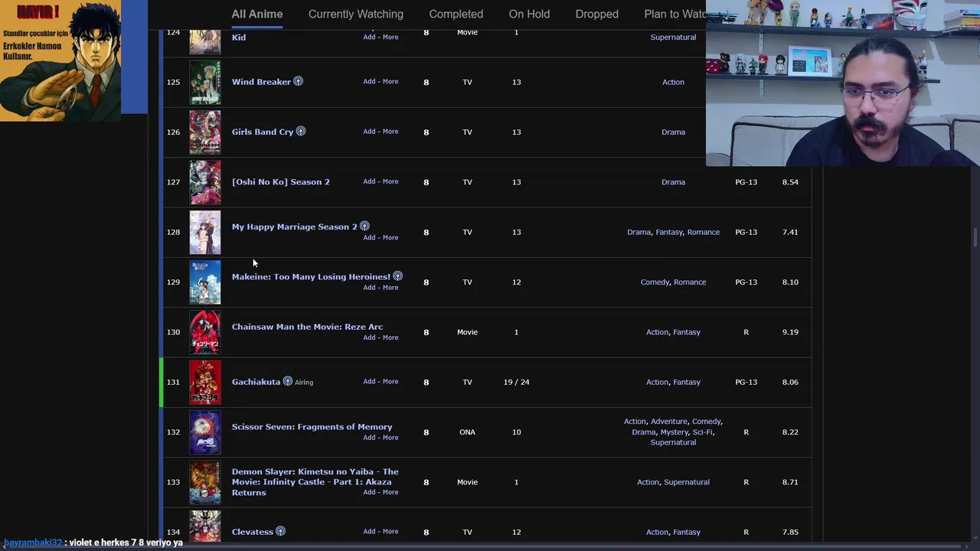Switch to the On Hold tab
Viewport: 980px width, 551px height.
(529, 14)
